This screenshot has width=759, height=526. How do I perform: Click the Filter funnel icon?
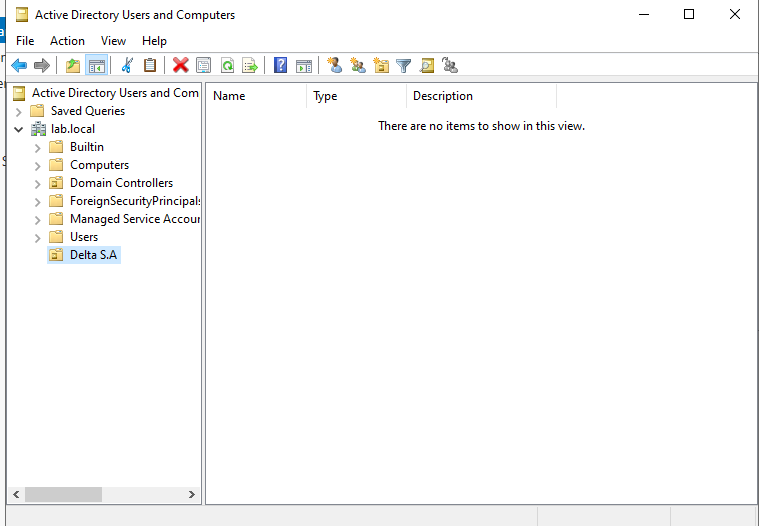tap(404, 66)
